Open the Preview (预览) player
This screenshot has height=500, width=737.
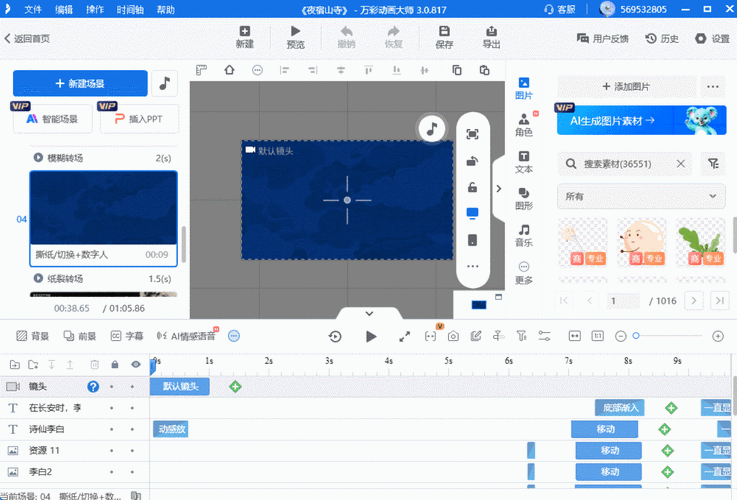(x=296, y=37)
